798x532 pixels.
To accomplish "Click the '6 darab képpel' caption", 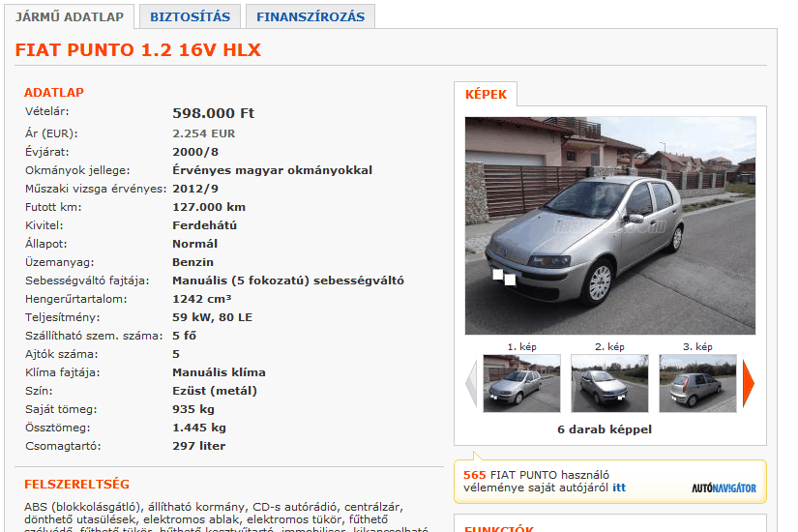I will point(605,429).
